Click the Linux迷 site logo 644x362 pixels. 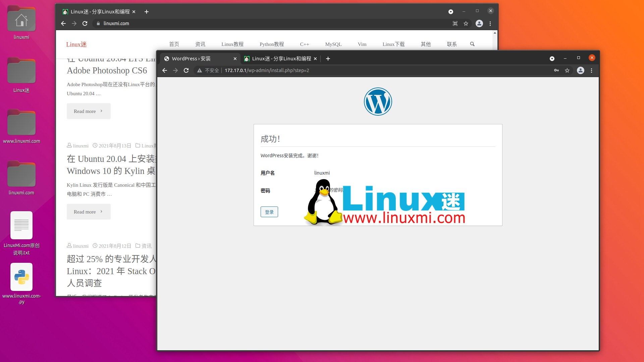pos(76,44)
